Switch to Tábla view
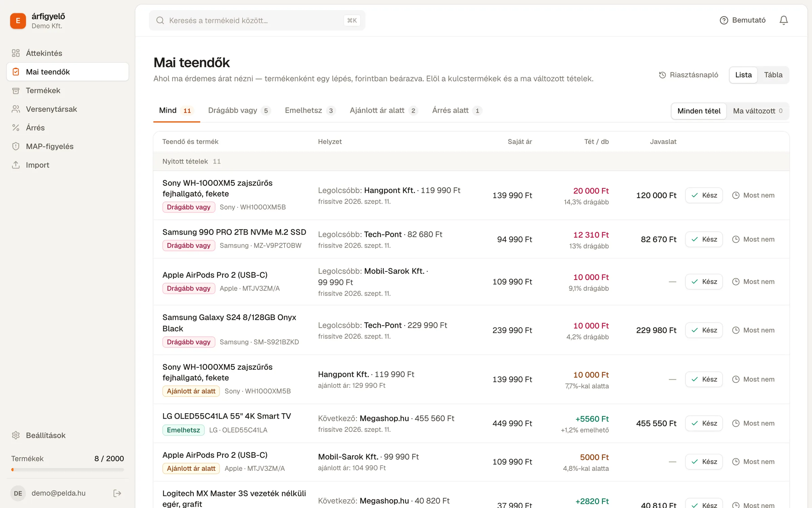Screen dimensions: 812x508 pyautogui.click(x=773, y=75)
